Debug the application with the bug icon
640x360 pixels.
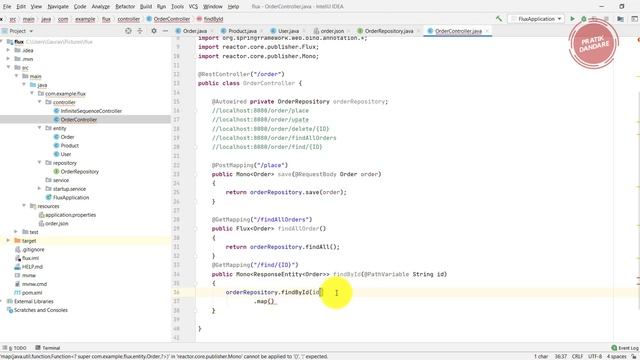584,19
